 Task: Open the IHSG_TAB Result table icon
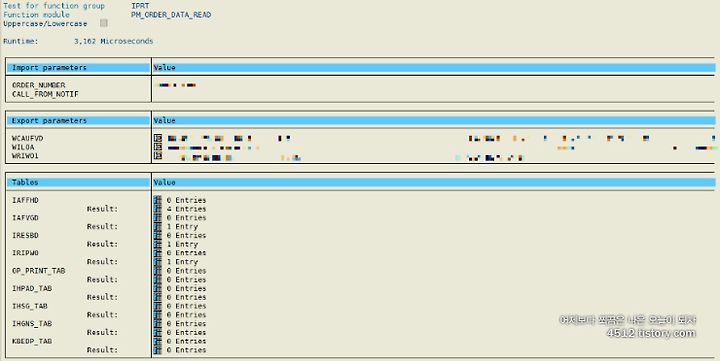point(158,315)
